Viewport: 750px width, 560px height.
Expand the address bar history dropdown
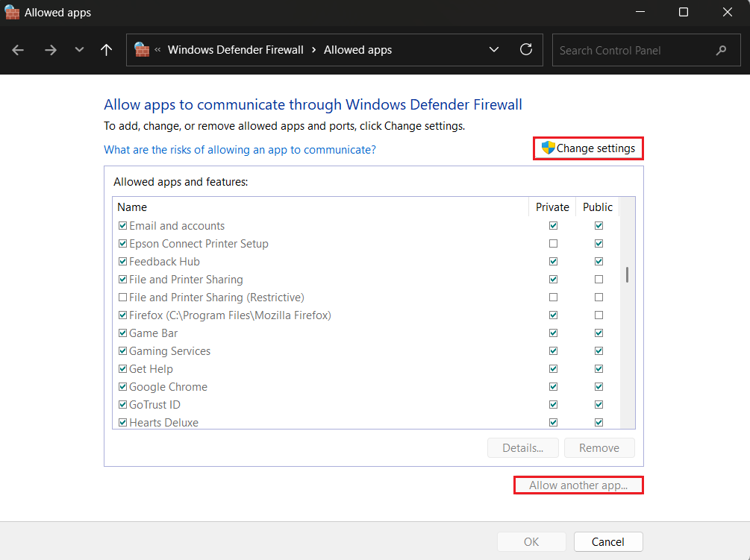(493, 50)
